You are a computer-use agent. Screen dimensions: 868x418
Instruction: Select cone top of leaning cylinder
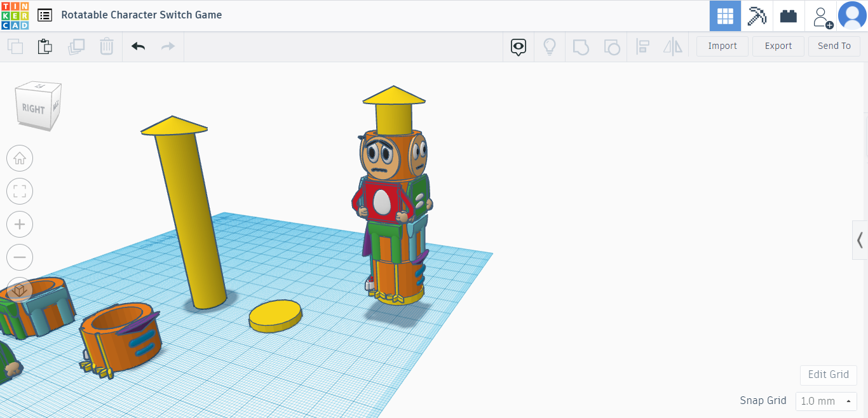coord(174,125)
